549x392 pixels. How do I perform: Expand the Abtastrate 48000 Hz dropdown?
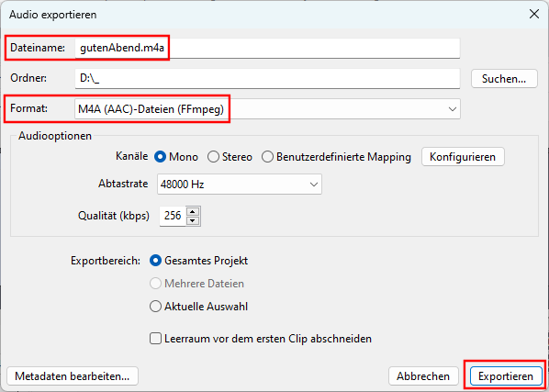tap(240, 185)
